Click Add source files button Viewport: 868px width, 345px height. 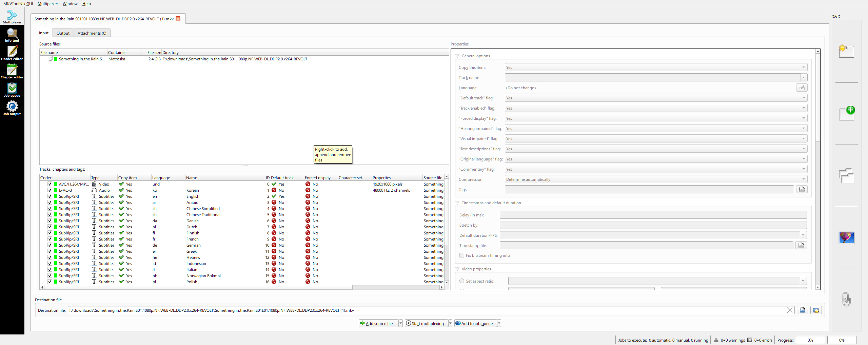point(378,323)
